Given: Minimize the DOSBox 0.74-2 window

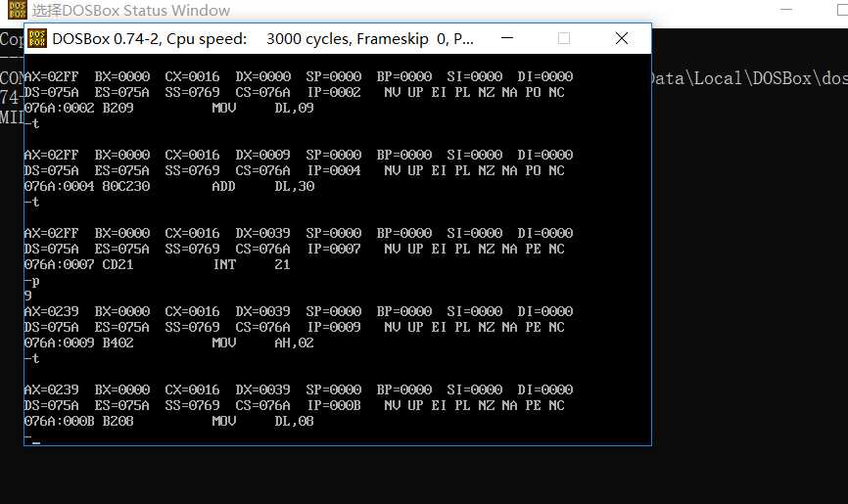Looking at the screenshot, I should coord(507,38).
